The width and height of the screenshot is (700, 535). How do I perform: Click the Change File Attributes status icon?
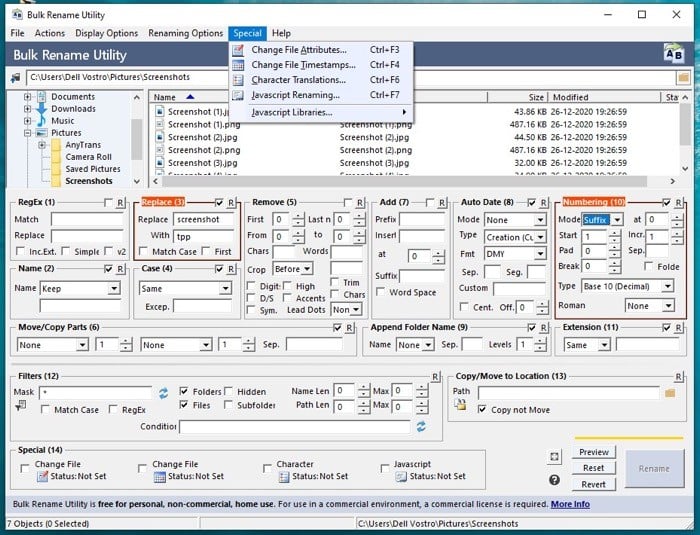42,476
